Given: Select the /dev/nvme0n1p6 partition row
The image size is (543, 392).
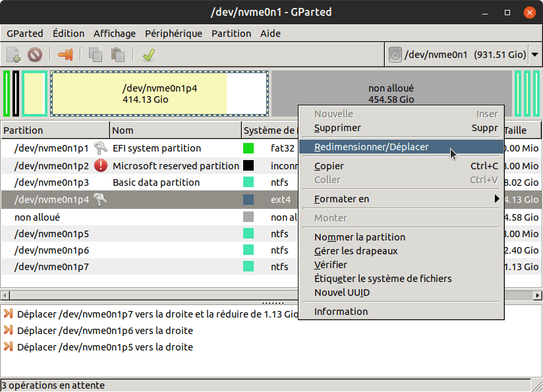Looking at the screenshot, I should [x=51, y=250].
